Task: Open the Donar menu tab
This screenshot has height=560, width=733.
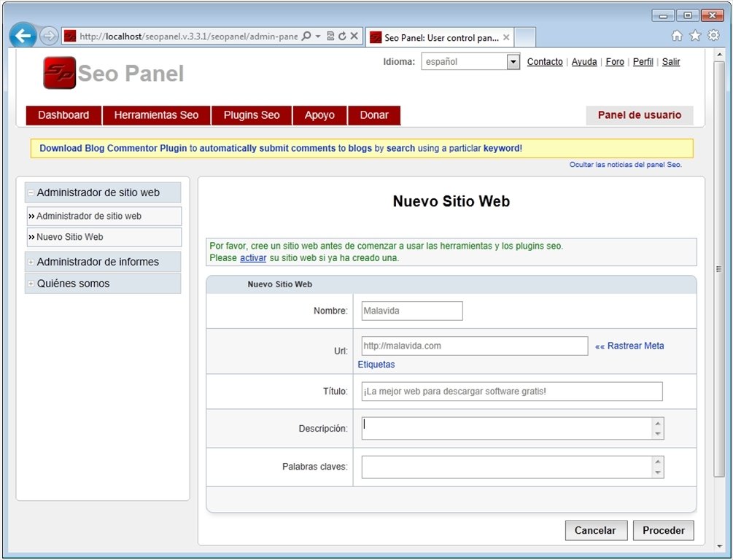Action: click(374, 115)
